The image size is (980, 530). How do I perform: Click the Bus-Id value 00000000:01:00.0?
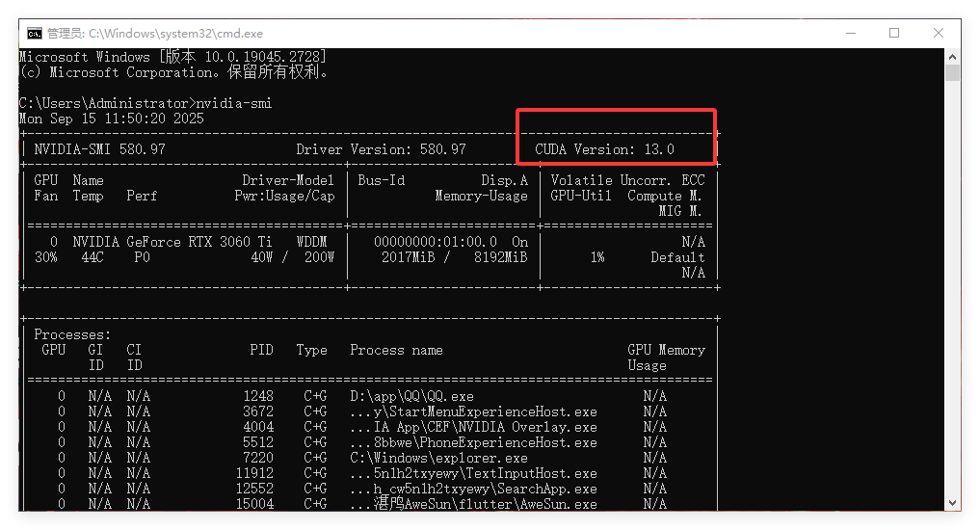[x=436, y=242]
